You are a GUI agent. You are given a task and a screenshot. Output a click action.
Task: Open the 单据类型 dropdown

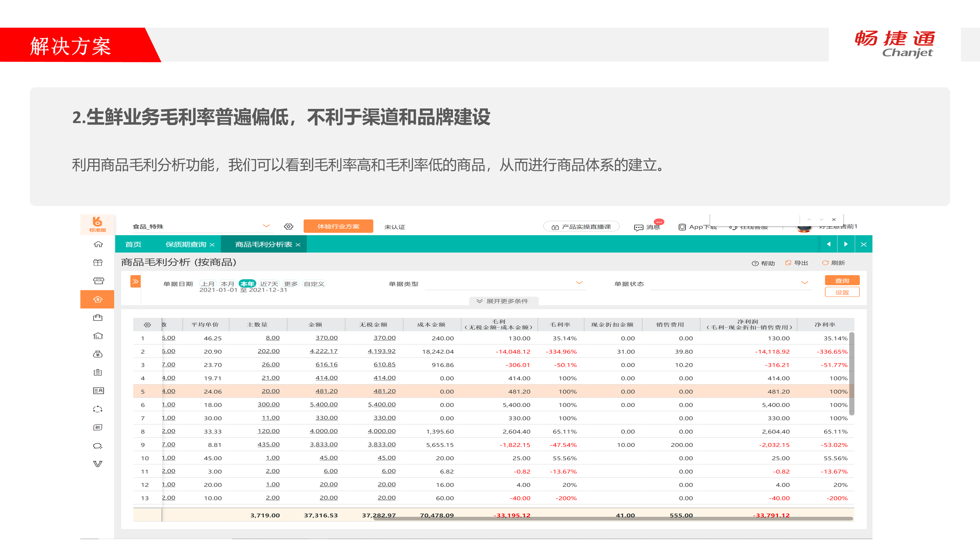[x=579, y=283]
